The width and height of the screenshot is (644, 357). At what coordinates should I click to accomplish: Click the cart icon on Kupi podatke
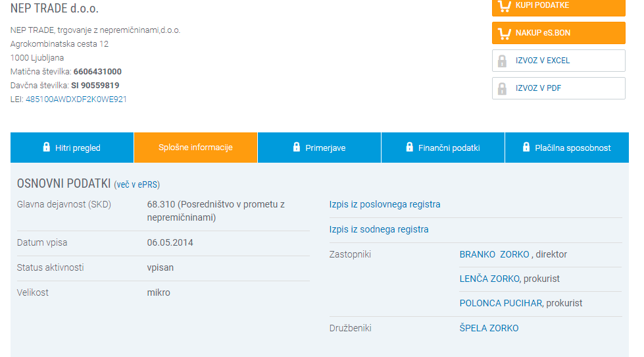pos(505,6)
